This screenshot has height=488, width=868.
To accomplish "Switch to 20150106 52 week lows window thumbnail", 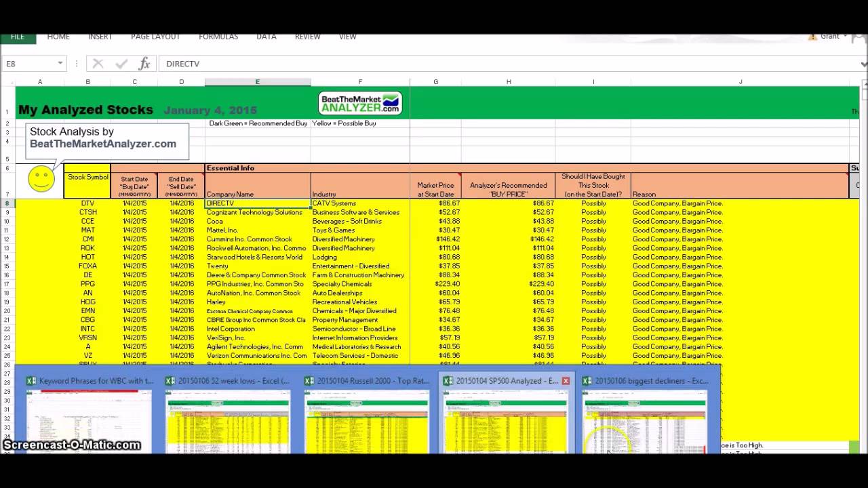I will 227,413.
